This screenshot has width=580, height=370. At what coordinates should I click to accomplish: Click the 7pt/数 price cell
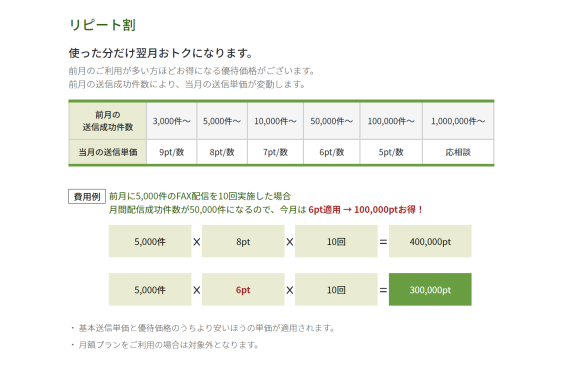(275, 152)
